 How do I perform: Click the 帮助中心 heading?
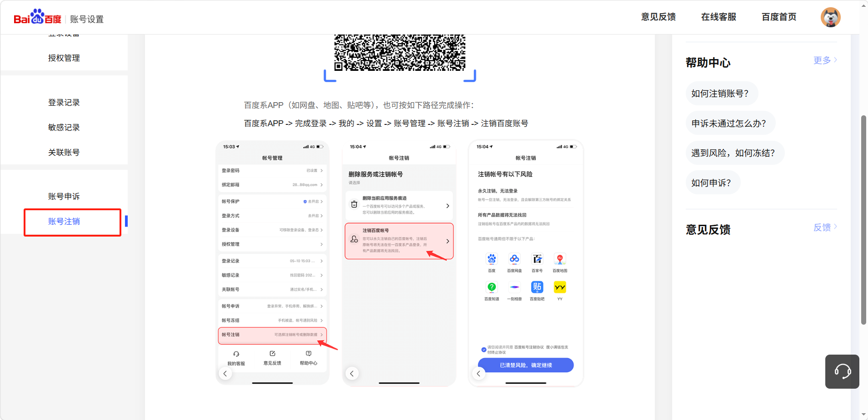point(708,63)
